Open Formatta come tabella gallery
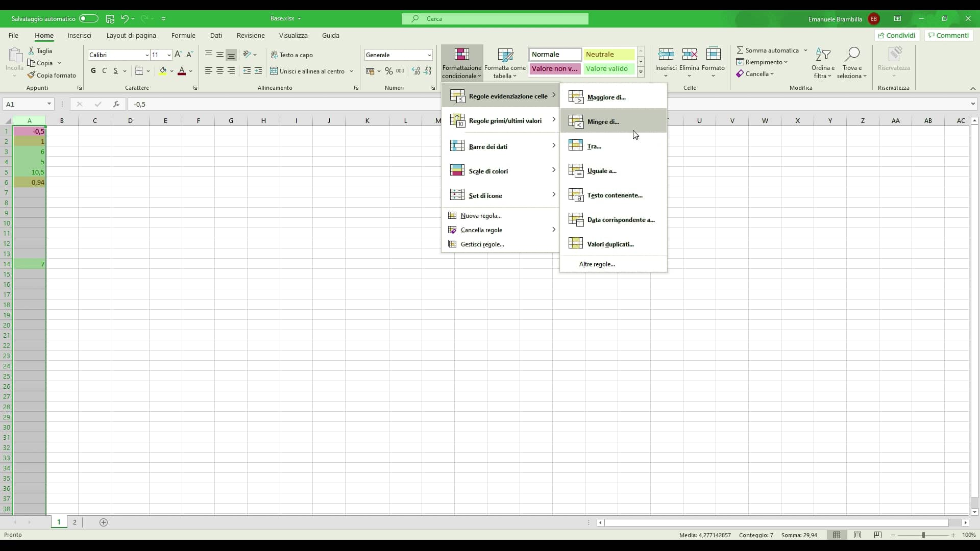 pos(505,64)
